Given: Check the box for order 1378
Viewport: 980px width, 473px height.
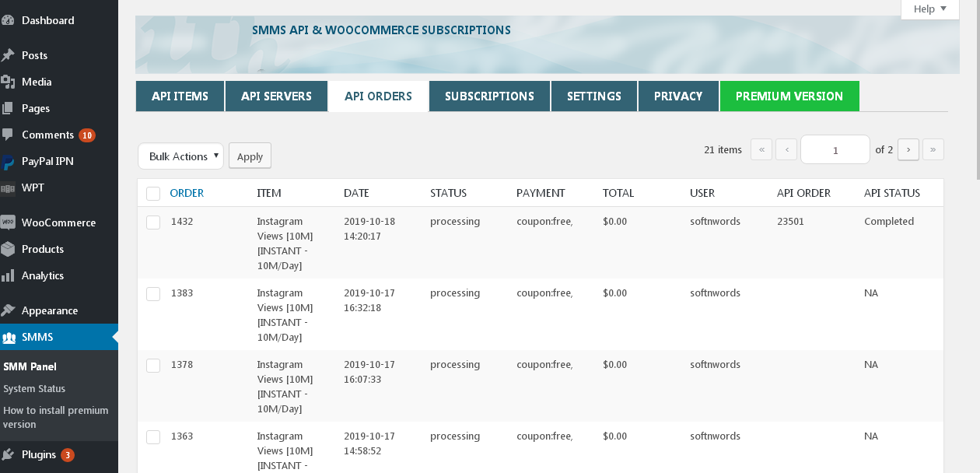Looking at the screenshot, I should click(x=153, y=366).
